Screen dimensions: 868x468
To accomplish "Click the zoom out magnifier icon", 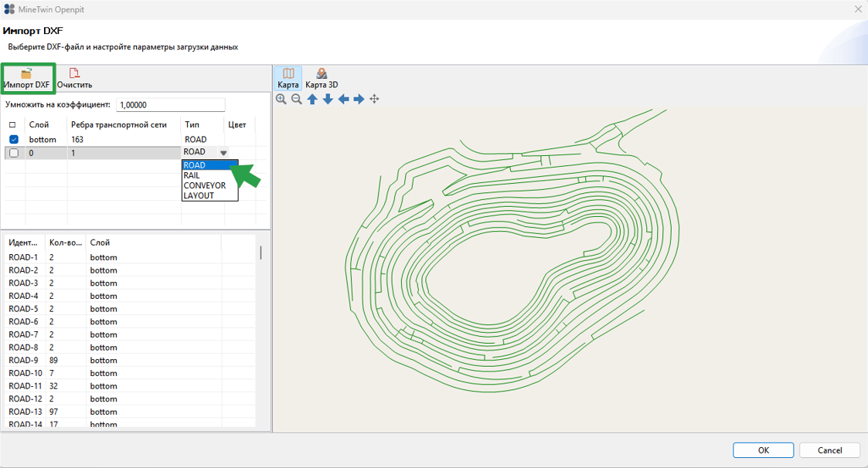I will (297, 99).
